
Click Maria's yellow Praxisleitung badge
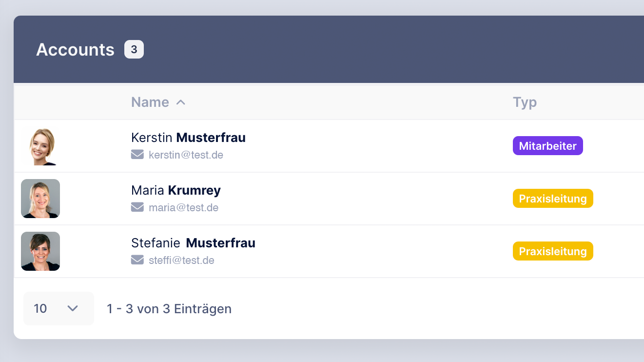coord(553,199)
